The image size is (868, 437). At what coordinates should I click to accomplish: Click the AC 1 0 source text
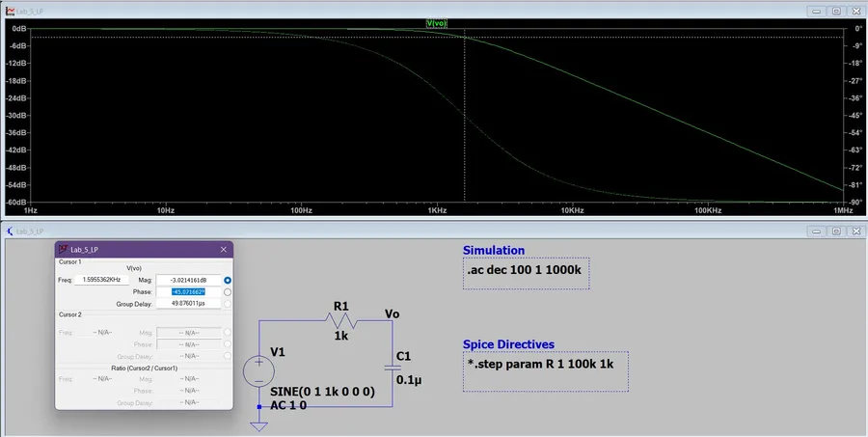(x=288, y=405)
